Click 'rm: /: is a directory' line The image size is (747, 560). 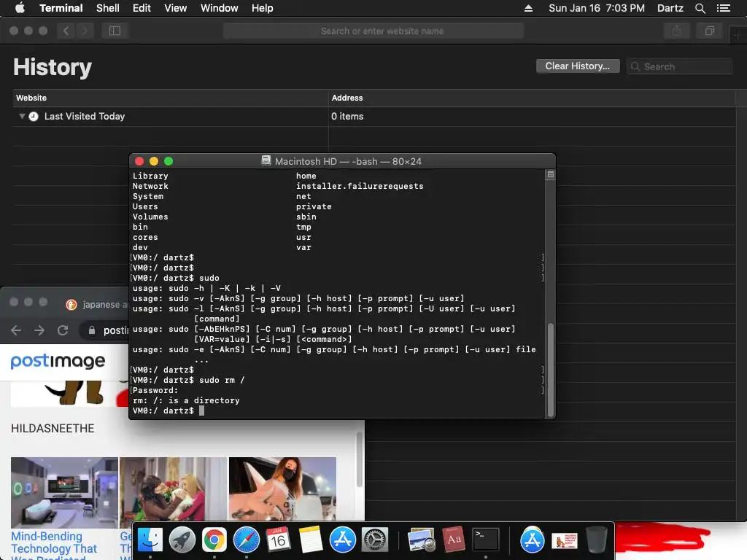pyautogui.click(x=186, y=400)
